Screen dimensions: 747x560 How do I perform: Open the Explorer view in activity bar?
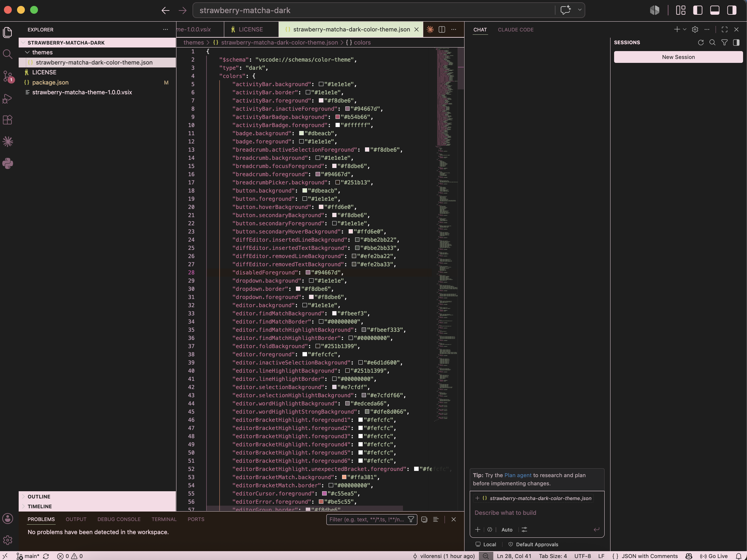(8, 32)
